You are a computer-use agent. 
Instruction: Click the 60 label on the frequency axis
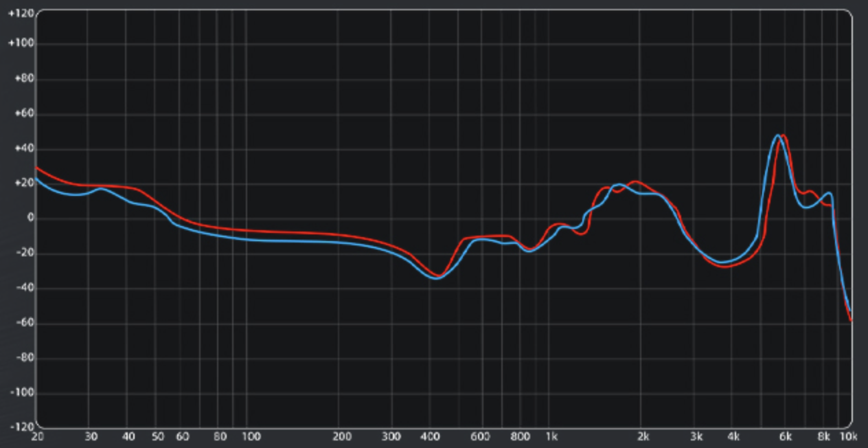pyautogui.click(x=182, y=436)
